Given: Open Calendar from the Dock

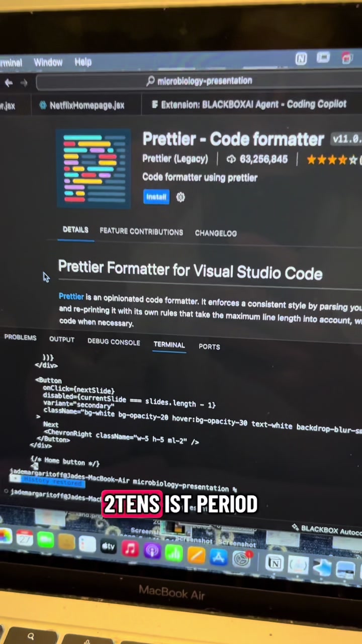Looking at the screenshot, I should [x=24, y=538].
